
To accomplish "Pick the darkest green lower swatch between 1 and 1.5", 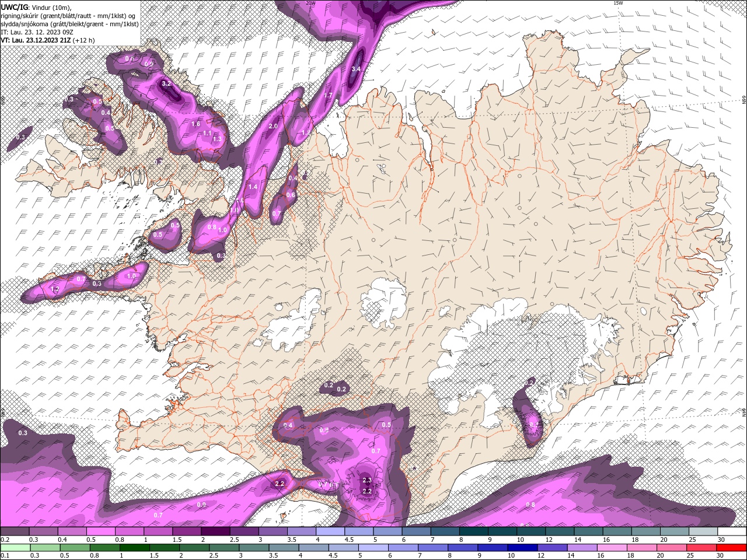I will [134, 548].
